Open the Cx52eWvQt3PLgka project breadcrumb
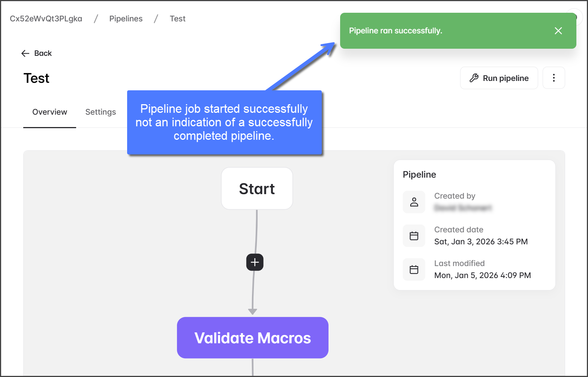This screenshot has width=588, height=377. [46, 19]
